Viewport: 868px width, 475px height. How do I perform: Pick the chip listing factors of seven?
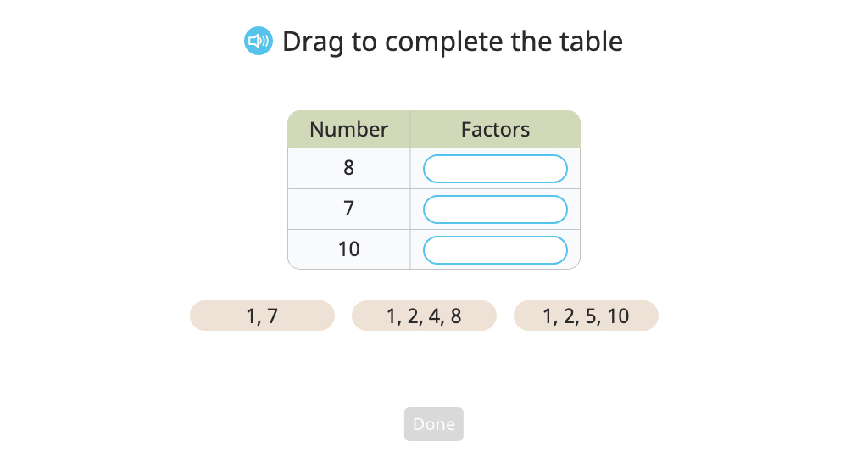263,316
